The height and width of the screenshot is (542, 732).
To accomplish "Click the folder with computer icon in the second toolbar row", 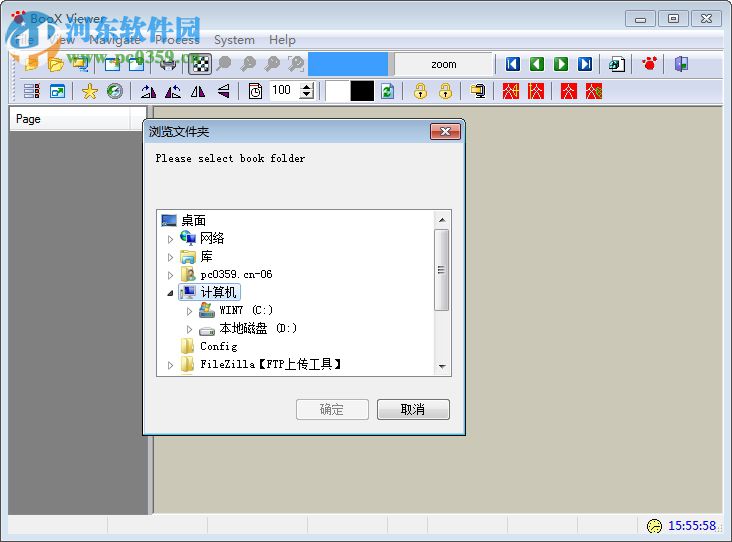I will (x=478, y=91).
